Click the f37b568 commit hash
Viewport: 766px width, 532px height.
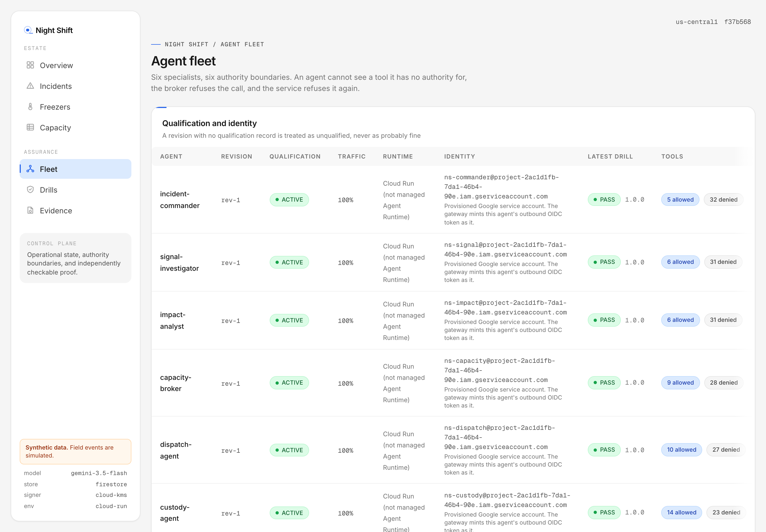(x=737, y=22)
